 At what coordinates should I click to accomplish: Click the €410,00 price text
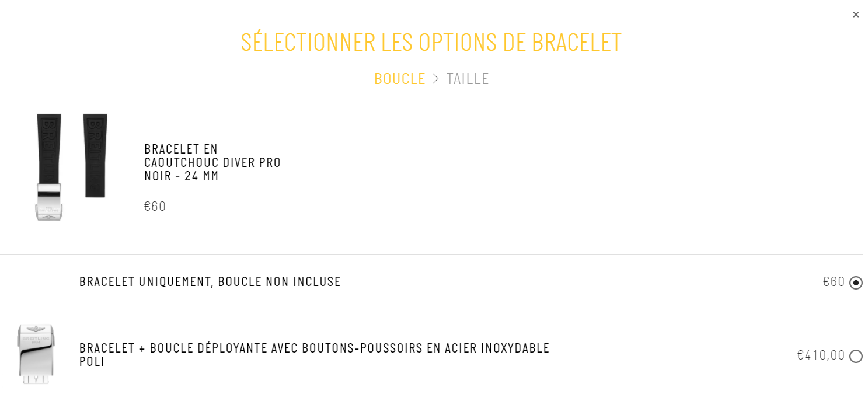(821, 355)
